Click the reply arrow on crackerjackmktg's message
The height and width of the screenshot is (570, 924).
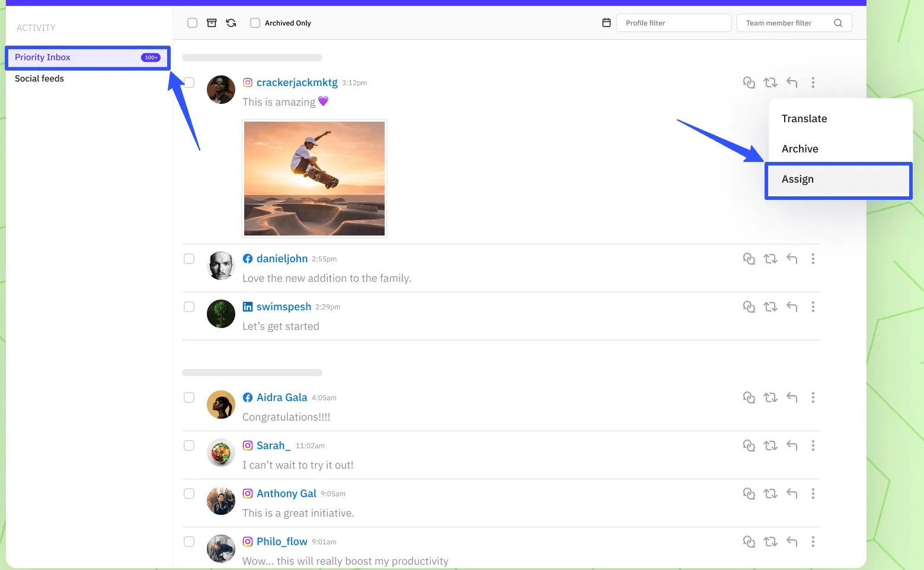click(x=792, y=82)
